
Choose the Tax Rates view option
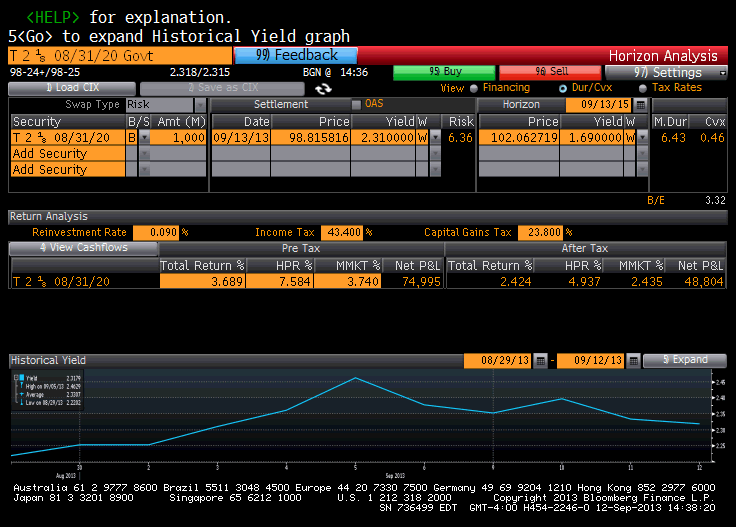641,88
